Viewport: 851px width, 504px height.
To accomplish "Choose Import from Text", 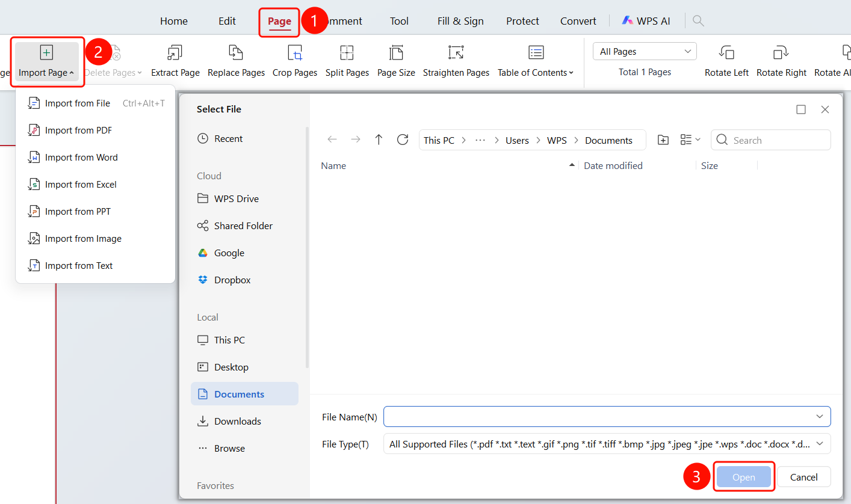I will [95, 266].
